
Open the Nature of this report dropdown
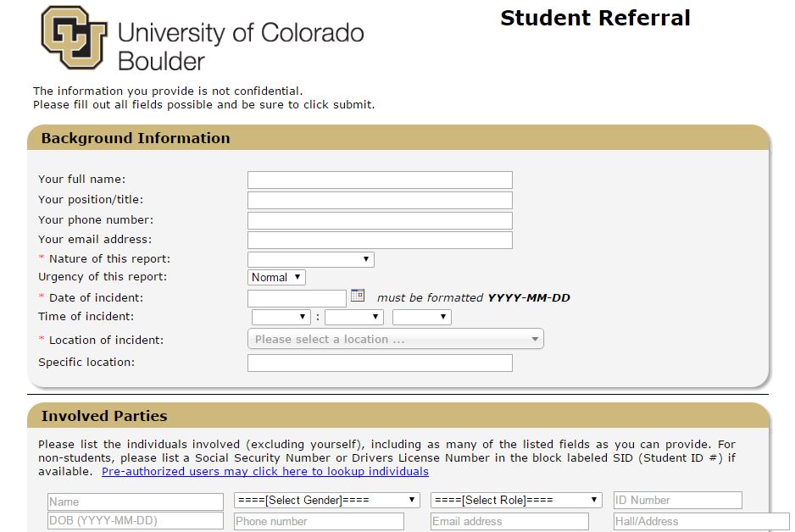311,259
